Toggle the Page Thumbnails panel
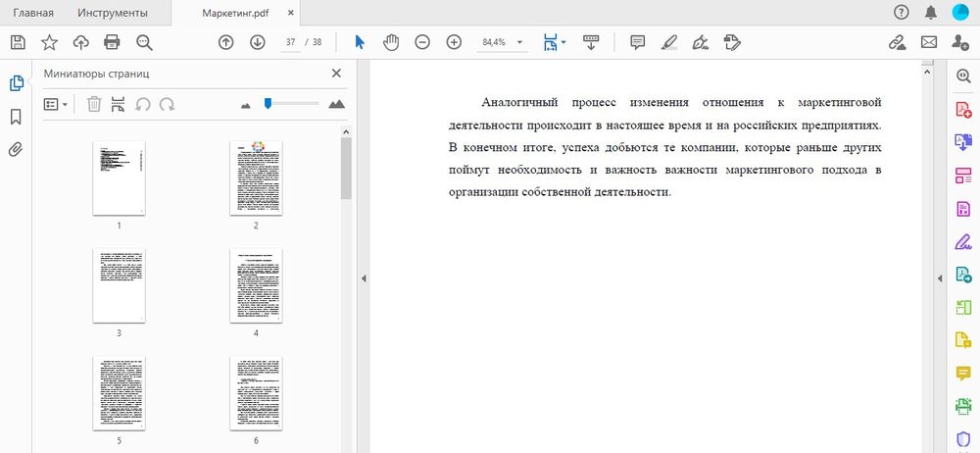The width and height of the screenshot is (980, 453). coord(16,83)
